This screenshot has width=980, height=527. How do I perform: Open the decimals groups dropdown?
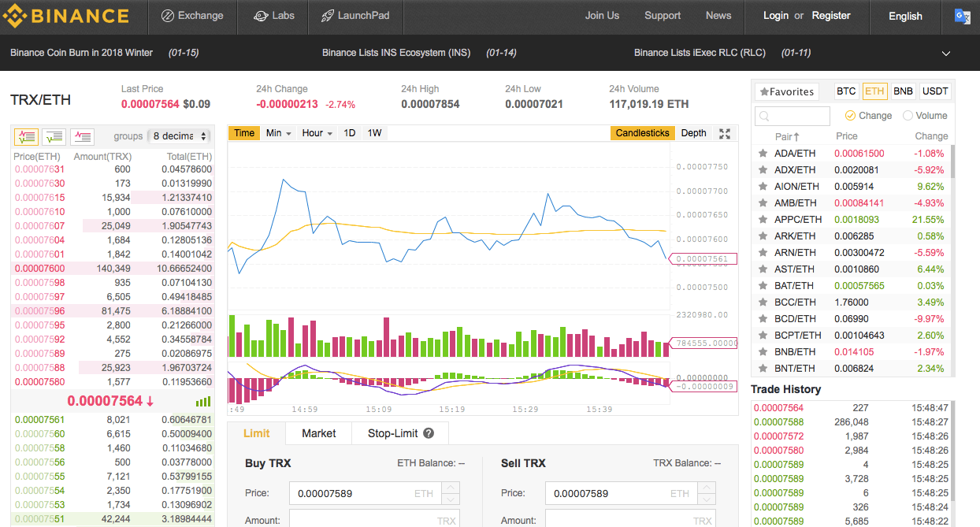click(x=180, y=136)
